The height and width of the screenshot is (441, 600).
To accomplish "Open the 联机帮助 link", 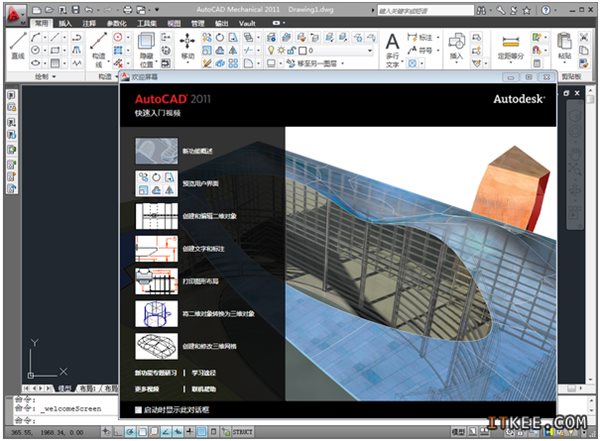I will click(x=204, y=389).
